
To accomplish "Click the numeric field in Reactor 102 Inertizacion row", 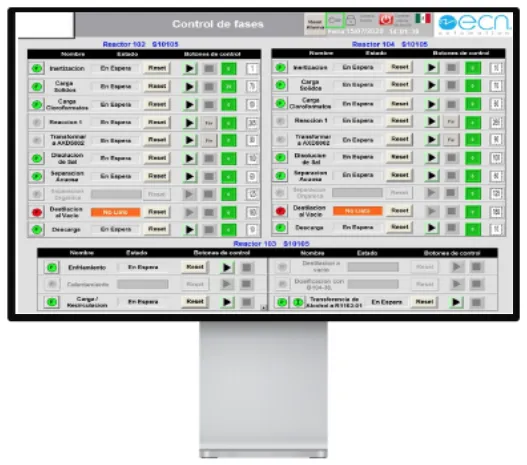I will point(252,69).
